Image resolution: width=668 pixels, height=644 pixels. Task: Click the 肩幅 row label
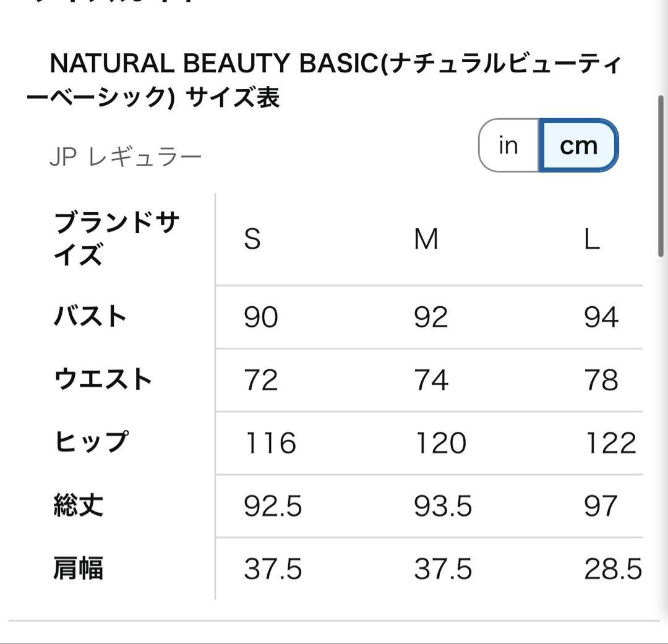[x=79, y=568]
